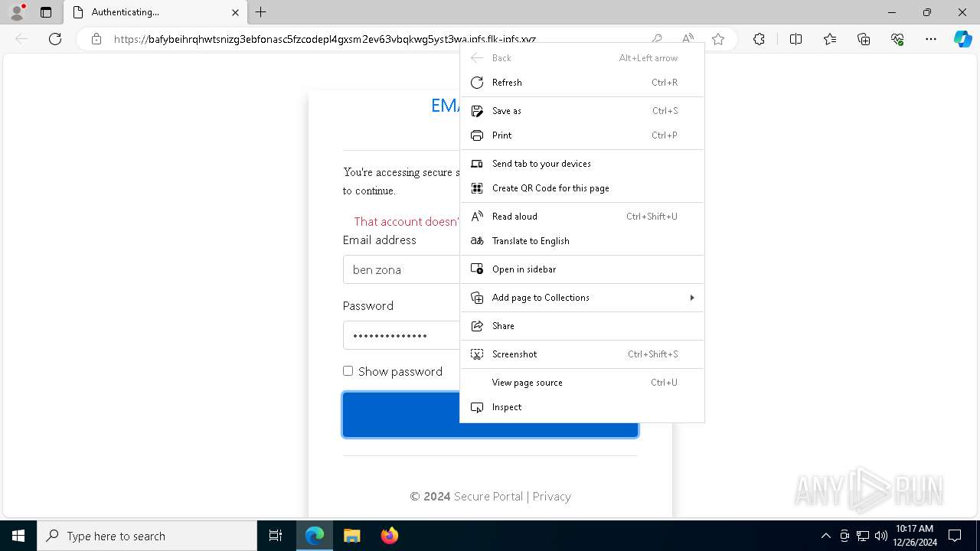The image size is (980, 551).
Task: Select Create QR Code for this page
Action: (582, 188)
